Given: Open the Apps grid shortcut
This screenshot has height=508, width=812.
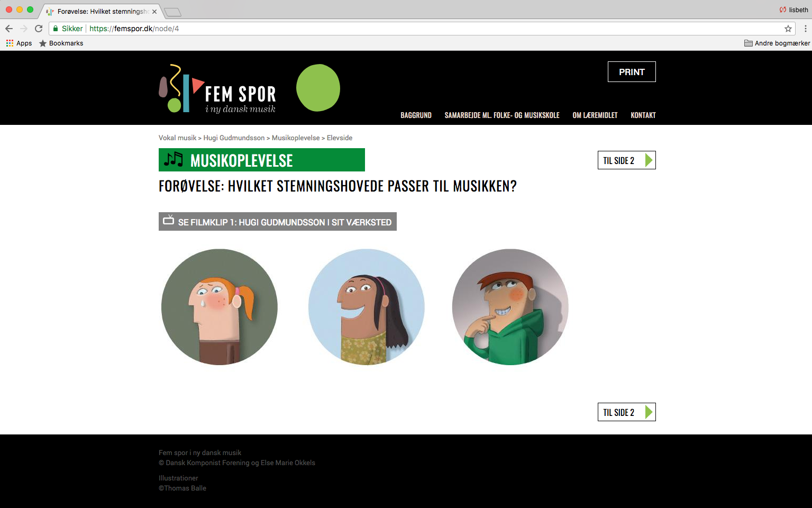Looking at the screenshot, I should 19,43.
